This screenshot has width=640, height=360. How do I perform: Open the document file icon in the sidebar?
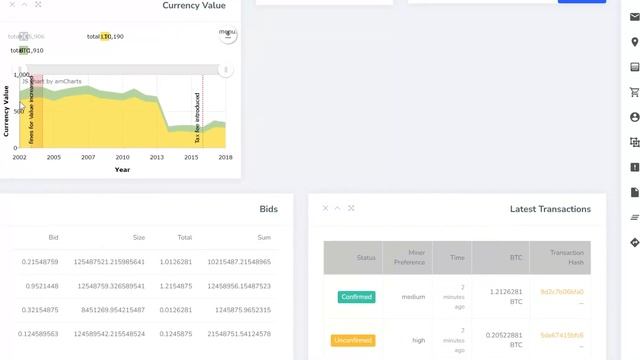(635, 192)
